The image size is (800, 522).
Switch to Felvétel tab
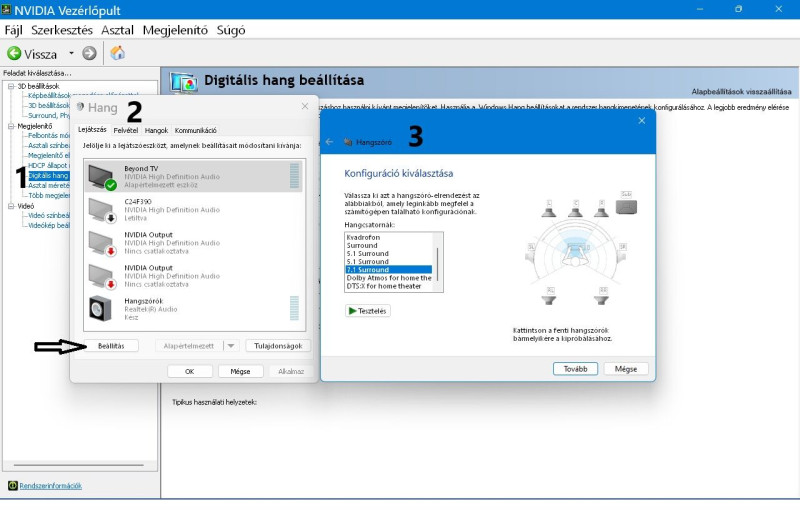tap(126, 130)
